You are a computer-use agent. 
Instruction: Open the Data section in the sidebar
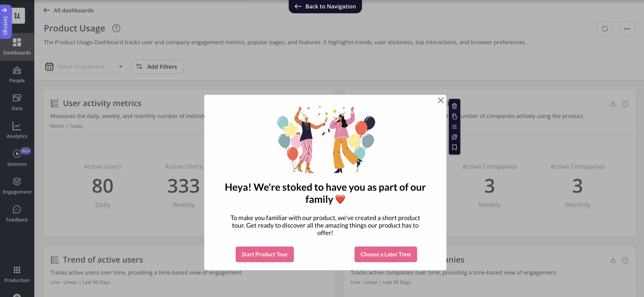[x=17, y=102]
